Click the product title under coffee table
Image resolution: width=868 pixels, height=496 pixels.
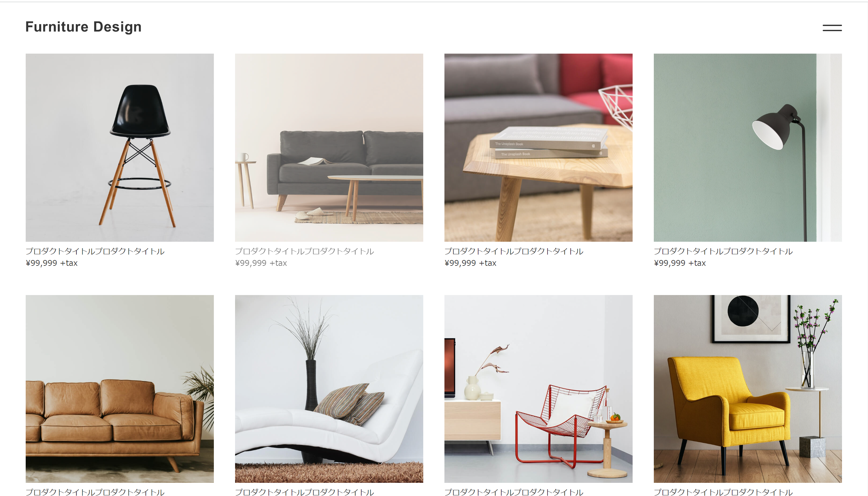click(514, 251)
